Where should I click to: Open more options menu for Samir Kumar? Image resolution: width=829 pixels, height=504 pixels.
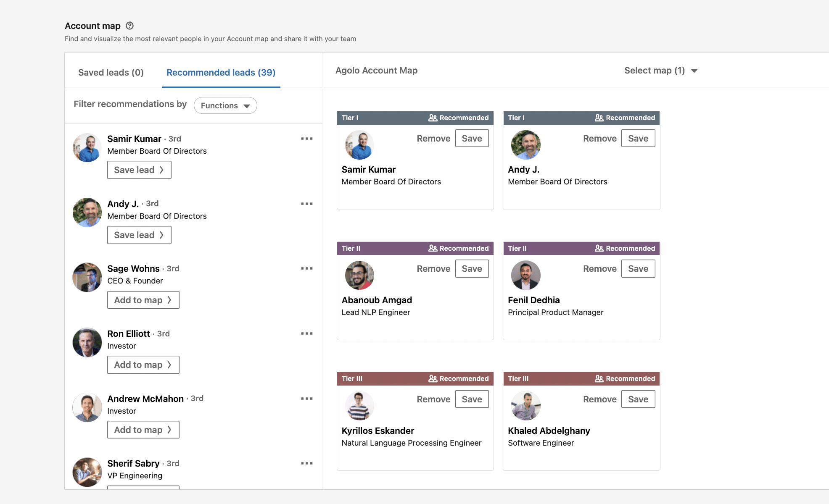coord(307,139)
